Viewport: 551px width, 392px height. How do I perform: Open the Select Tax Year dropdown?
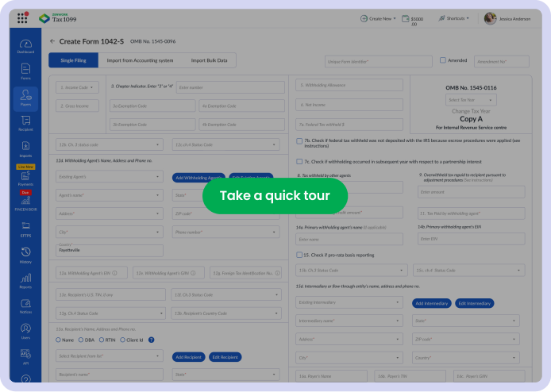[471, 100]
